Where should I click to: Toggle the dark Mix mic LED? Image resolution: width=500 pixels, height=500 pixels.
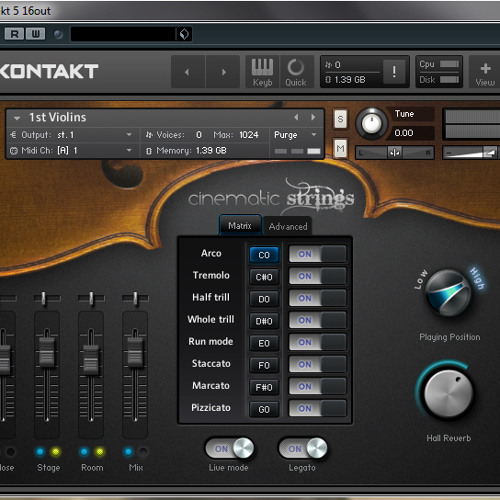pos(144,452)
